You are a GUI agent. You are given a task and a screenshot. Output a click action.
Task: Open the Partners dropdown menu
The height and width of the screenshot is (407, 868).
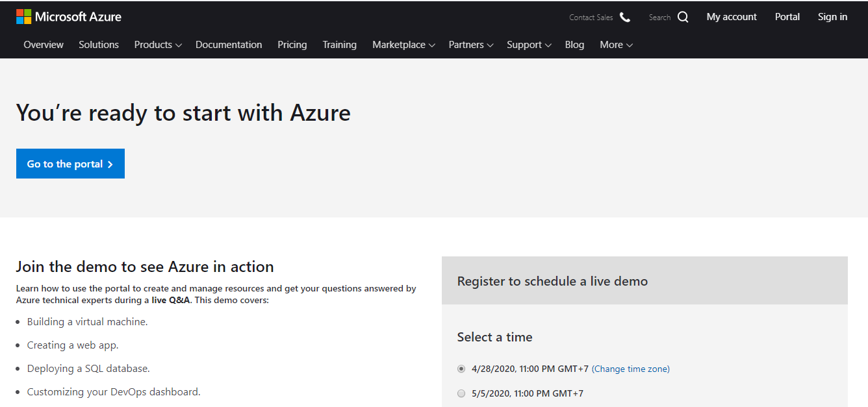point(471,45)
